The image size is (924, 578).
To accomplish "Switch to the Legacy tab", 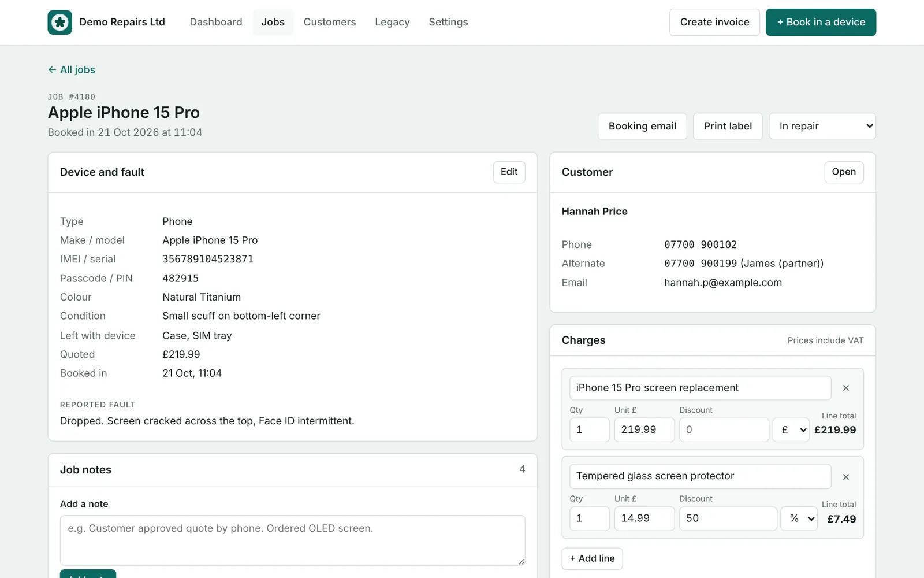I will [x=392, y=22].
